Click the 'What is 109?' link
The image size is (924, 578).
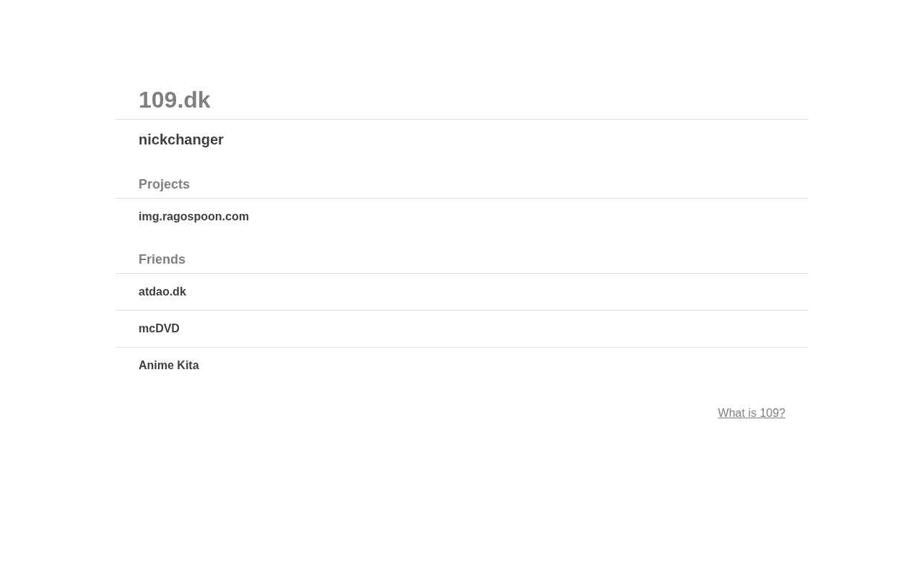point(751,413)
